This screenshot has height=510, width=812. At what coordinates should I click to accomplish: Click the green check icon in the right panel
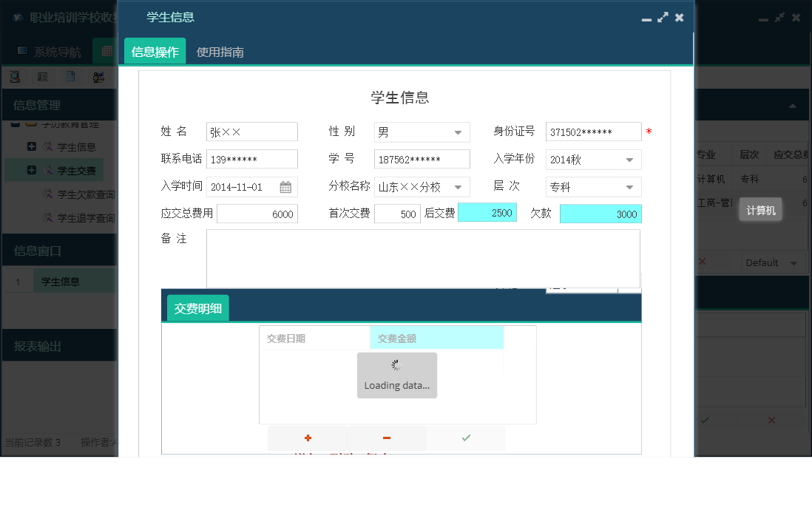tap(705, 420)
